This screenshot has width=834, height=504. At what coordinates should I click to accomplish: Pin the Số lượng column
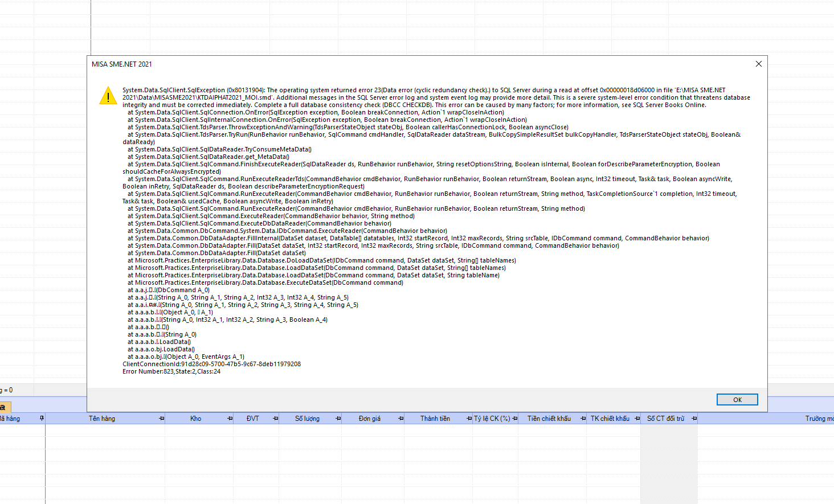tap(338, 419)
